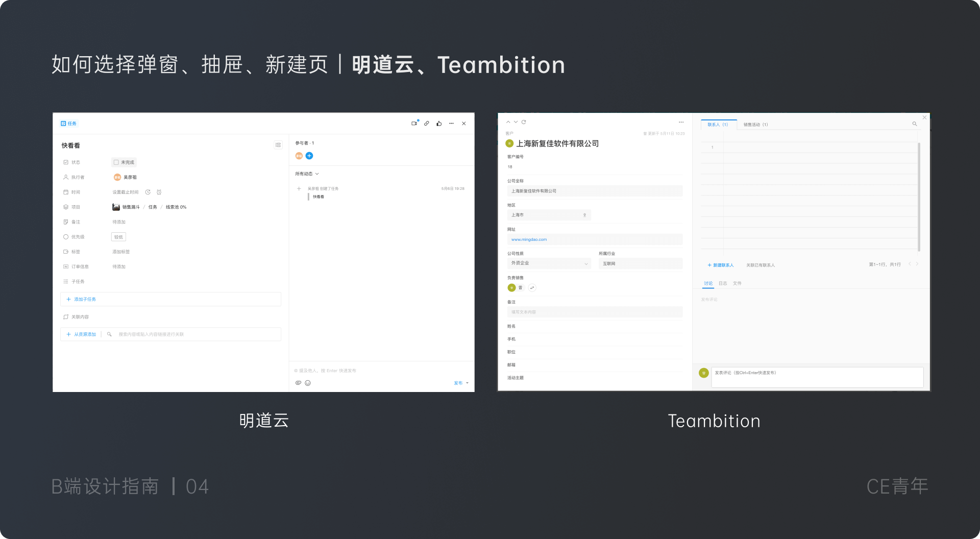Click 设置截止时间 to set a due date
Image resolution: width=980 pixels, height=539 pixels.
126,192
